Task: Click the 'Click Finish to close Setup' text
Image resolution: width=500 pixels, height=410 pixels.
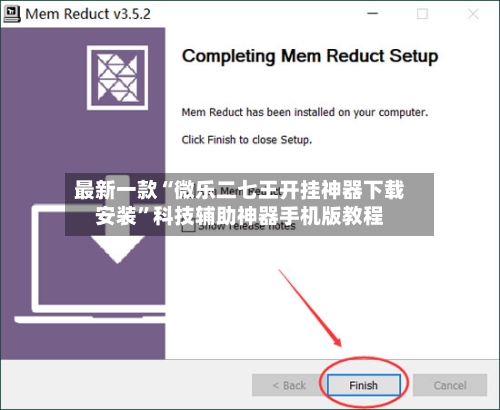Action: click(247, 140)
